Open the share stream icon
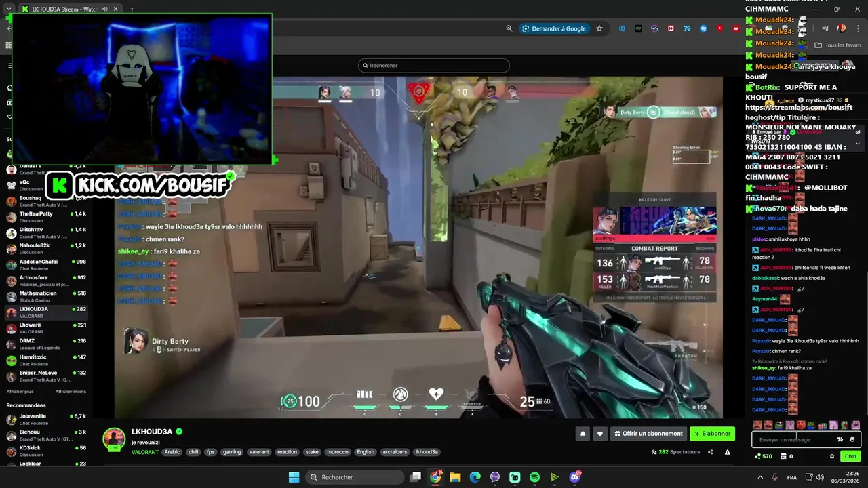The height and width of the screenshot is (488, 868). point(710,452)
